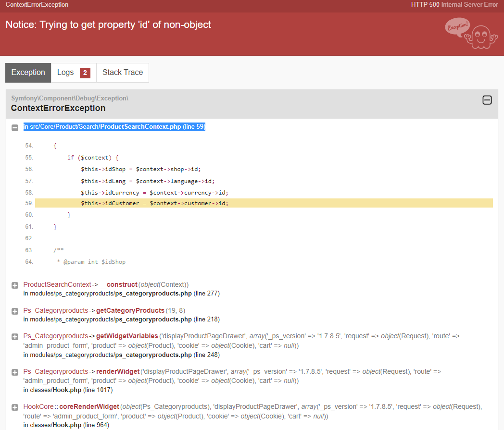Viewport: 504px width, 430px height.
Task: Click the getCategoryProducts method name
Action: click(130, 310)
